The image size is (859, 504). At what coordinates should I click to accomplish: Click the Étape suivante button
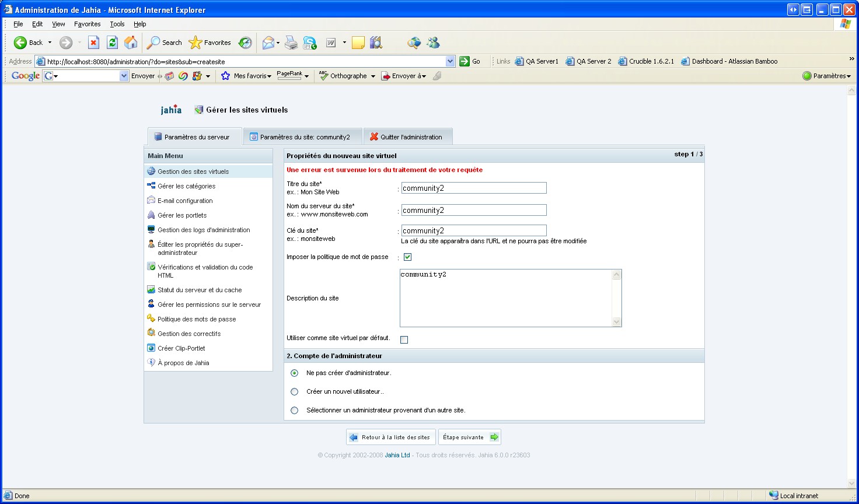470,437
